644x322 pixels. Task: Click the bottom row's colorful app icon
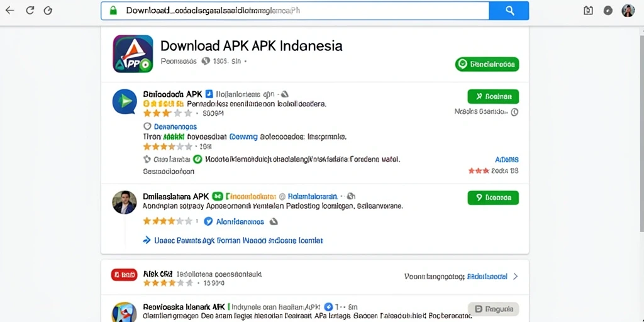[x=125, y=312]
